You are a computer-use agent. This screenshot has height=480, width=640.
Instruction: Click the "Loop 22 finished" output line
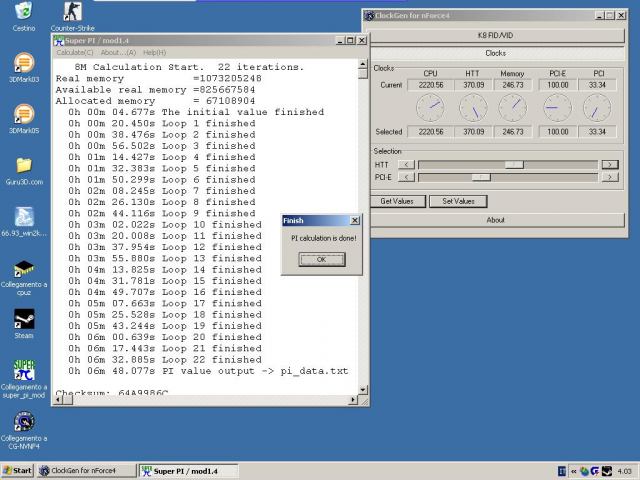tap(165, 360)
